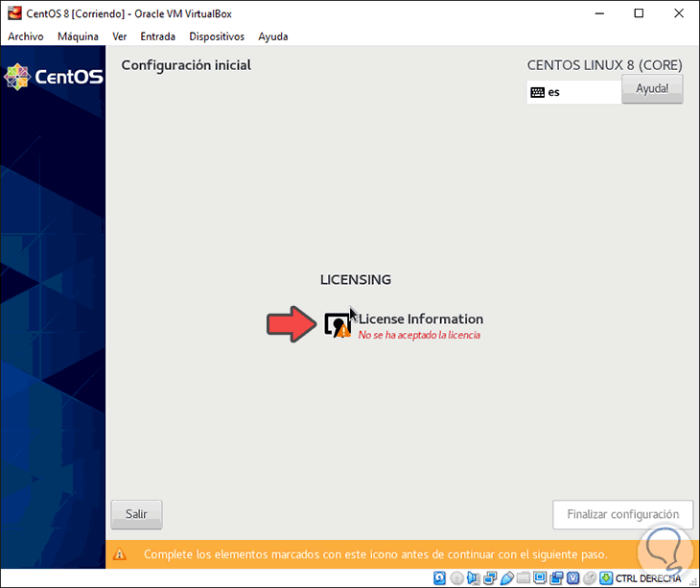Open the Entrada menu
This screenshot has width=700, height=588.
(x=157, y=36)
